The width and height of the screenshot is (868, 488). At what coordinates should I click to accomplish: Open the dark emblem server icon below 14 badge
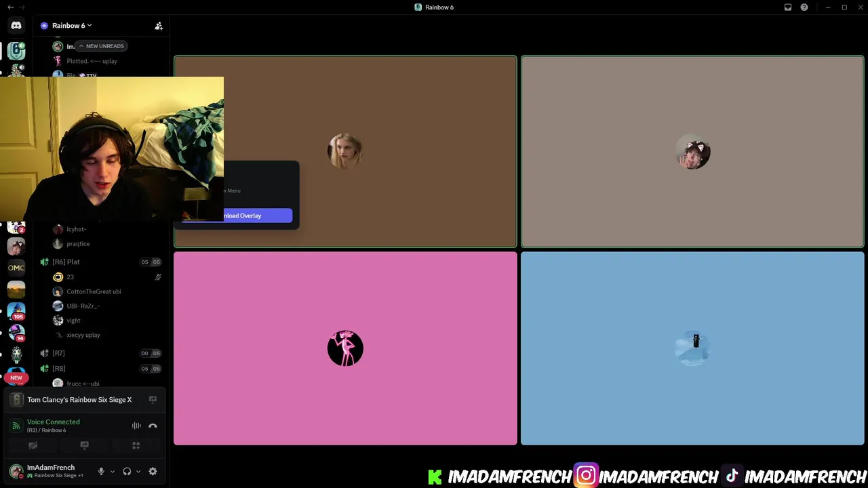tap(16, 354)
